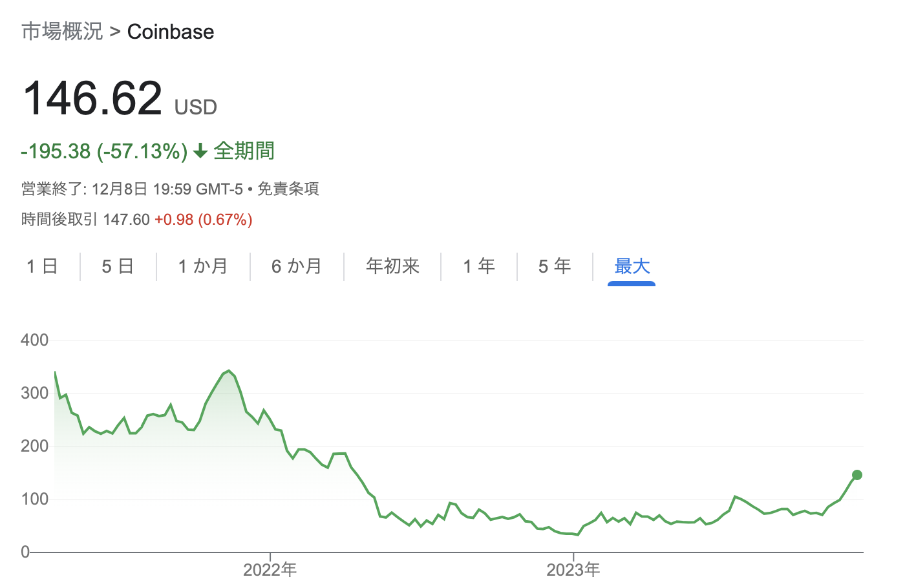This screenshot has height=588, width=905.
Task: Open the 免責条項 disclaimer link
Action: click(x=288, y=189)
